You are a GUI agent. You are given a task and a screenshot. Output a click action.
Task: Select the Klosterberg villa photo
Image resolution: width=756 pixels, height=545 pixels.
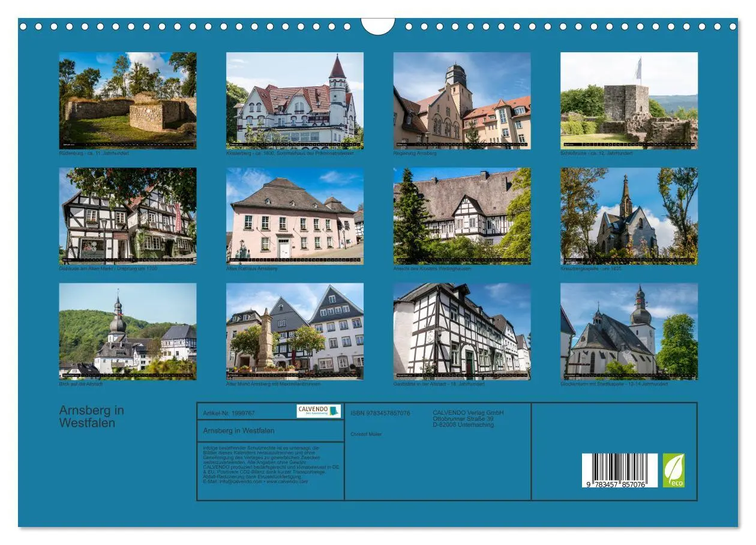pyautogui.click(x=295, y=100)
